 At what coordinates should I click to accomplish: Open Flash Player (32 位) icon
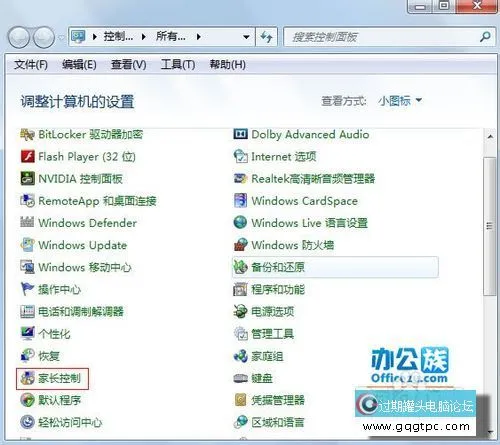(x=27, y=157)
